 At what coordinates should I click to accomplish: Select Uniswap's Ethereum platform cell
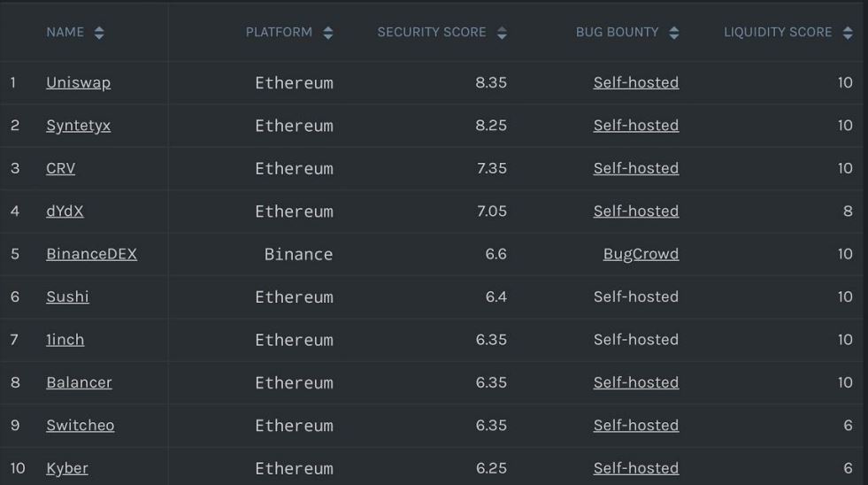click(294, 83)
